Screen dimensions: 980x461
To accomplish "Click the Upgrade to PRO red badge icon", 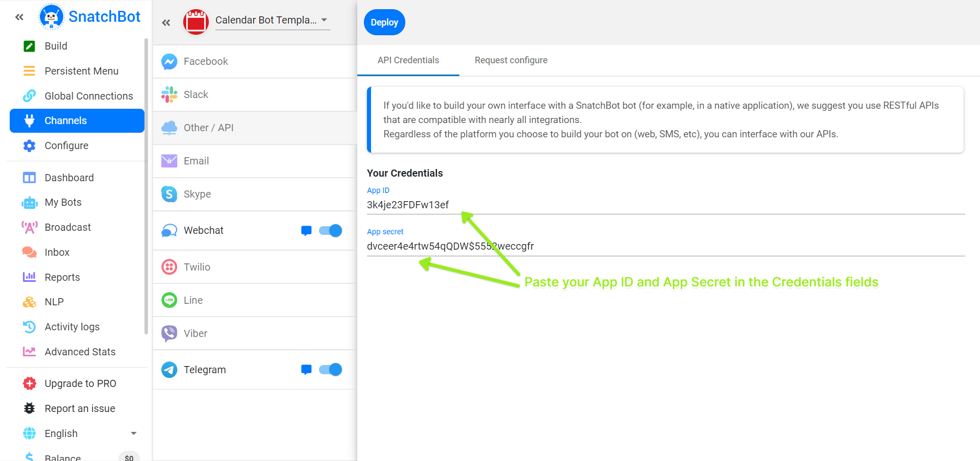I will [x=30, y=383].
